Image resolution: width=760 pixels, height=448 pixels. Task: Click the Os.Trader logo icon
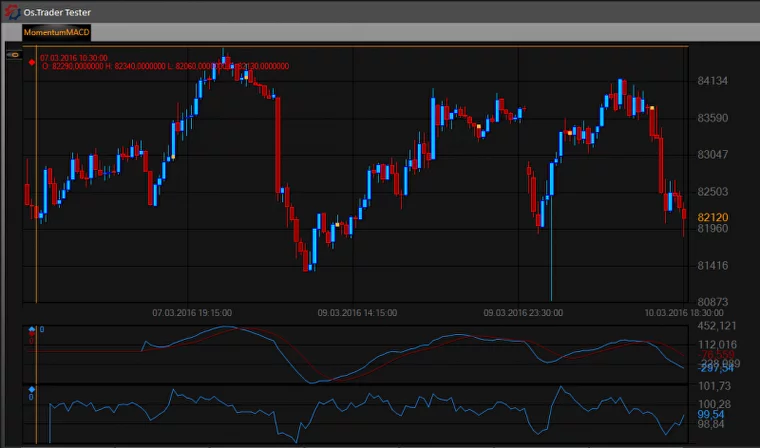click(12, 10)
